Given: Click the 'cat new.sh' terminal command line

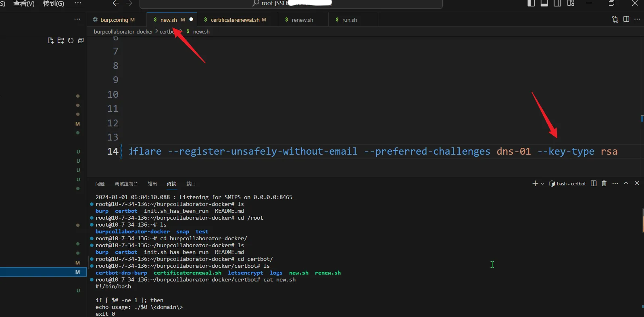Looking at the screenshot, I should tap(196, 280).
